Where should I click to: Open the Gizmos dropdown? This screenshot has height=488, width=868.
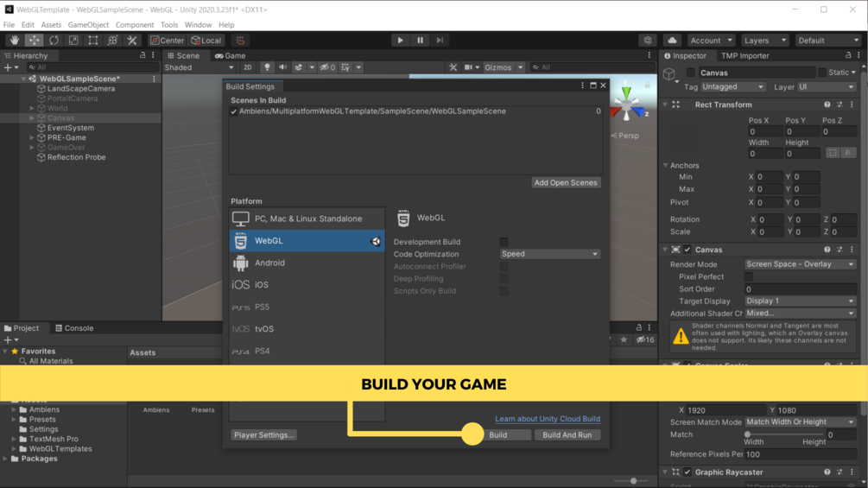(504, 67)
